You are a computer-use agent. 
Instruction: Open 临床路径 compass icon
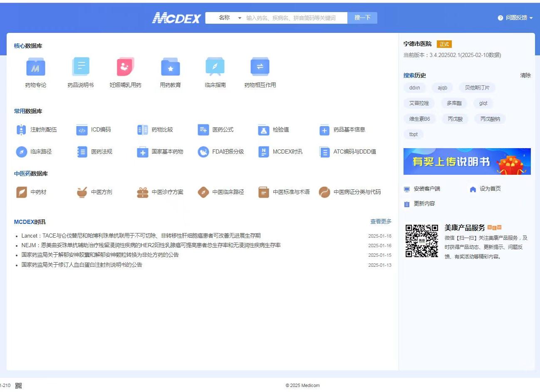[21, 152]
